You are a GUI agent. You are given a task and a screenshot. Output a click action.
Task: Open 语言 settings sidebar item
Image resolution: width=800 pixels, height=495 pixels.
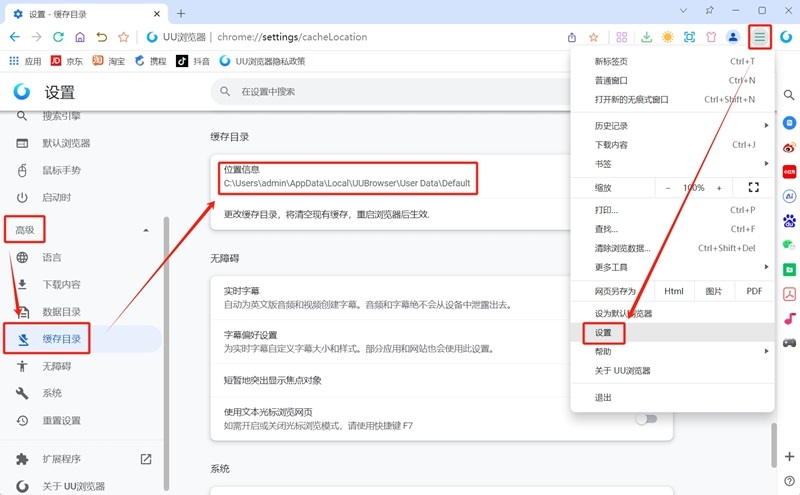coord(81,257)
